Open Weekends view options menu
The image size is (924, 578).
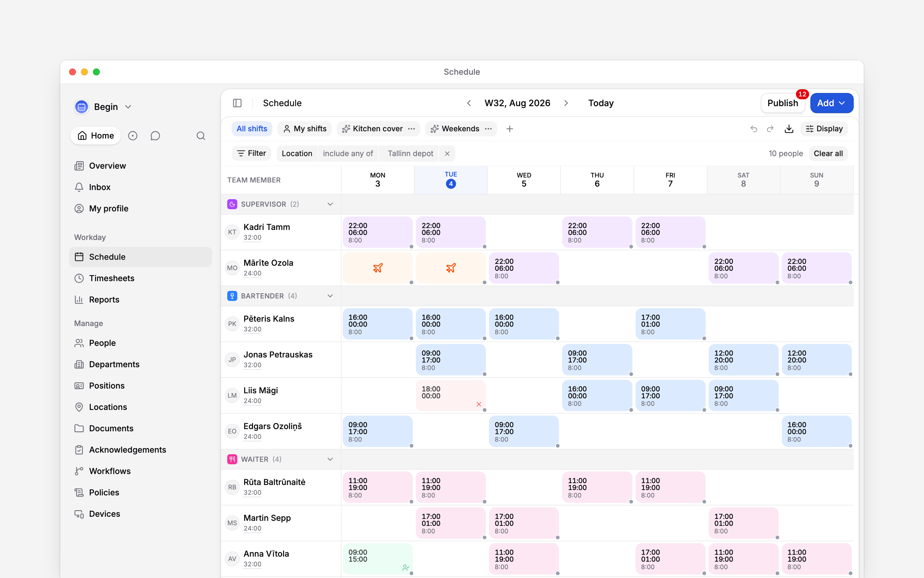pos(488,129)
